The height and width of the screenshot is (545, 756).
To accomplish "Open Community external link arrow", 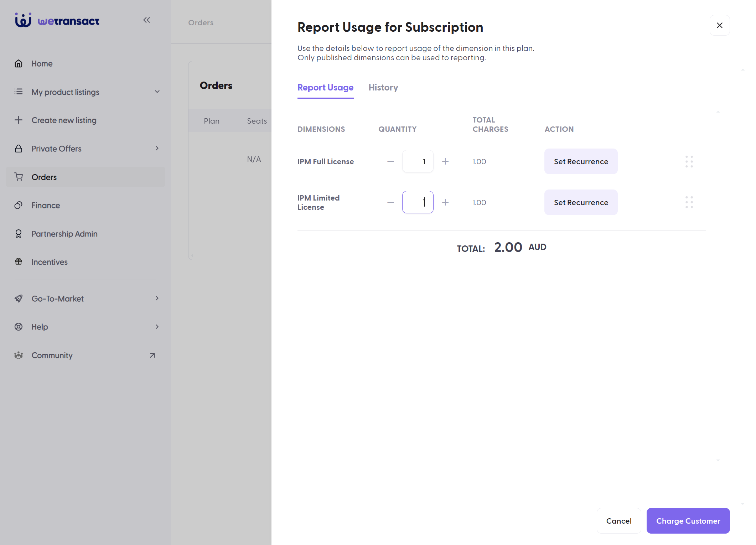I will [x=152, y=355].
